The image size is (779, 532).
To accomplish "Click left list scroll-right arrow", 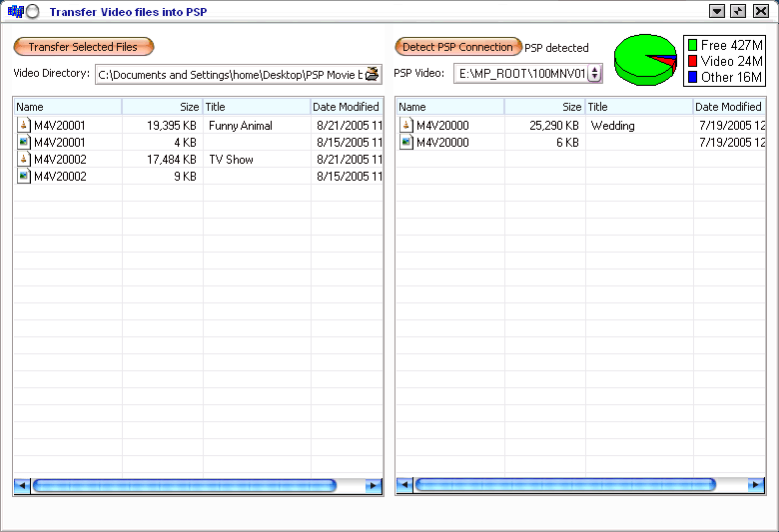I will coord(374,485).
